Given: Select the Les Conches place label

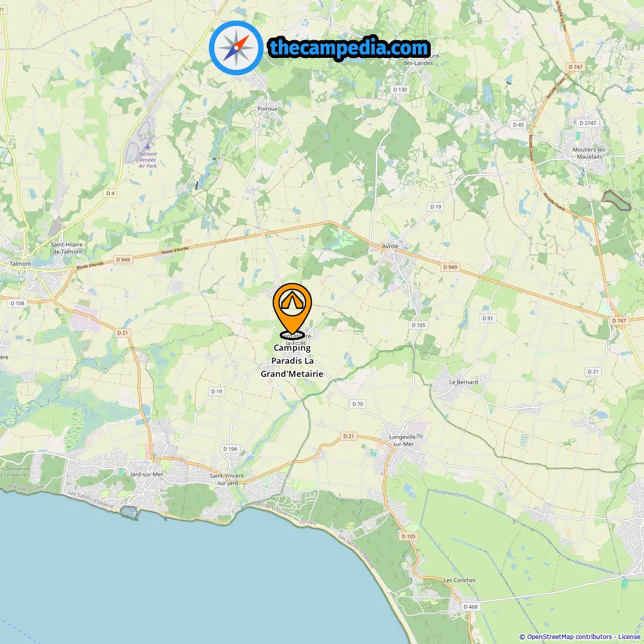Looking at the screenshot, I should point(459,580).
